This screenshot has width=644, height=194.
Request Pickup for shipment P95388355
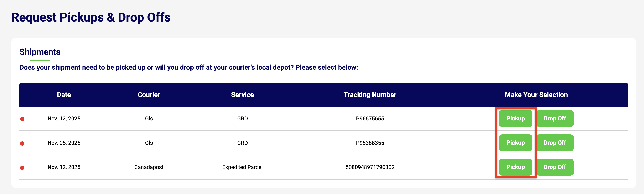click(515, 143)
